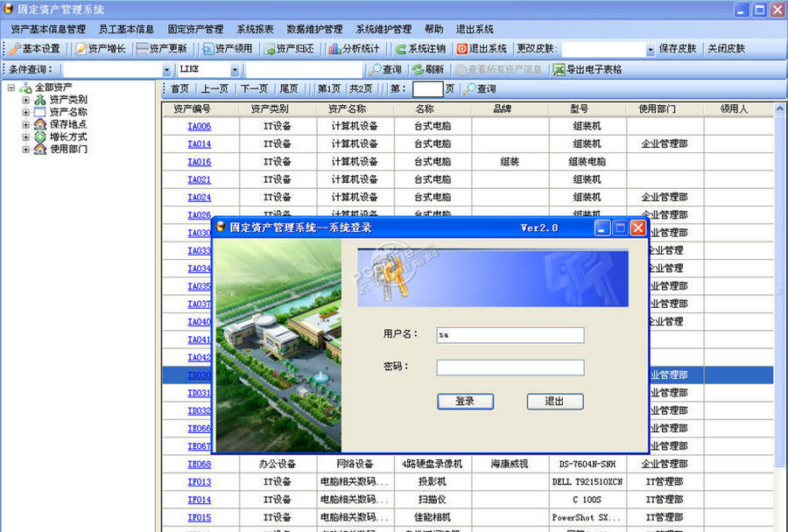
Task: Open asset link IA006
Action: click(x=200, y=126)
